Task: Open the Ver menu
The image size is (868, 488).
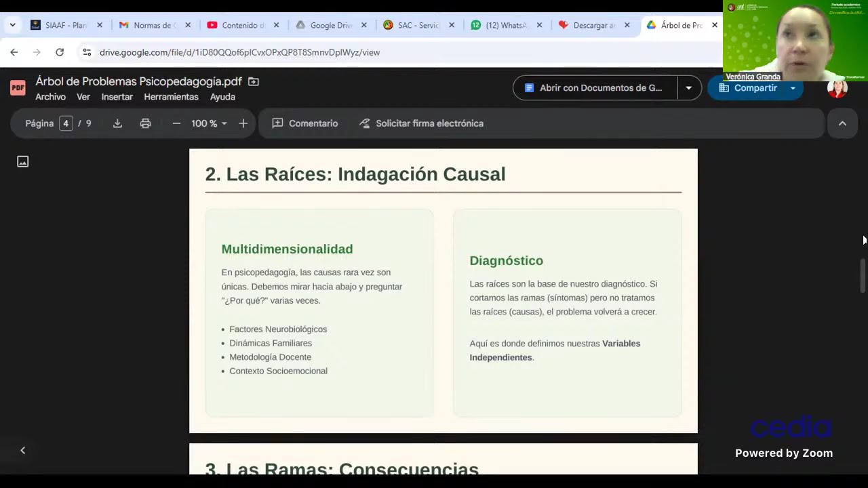Action: [x=83, y=97]
